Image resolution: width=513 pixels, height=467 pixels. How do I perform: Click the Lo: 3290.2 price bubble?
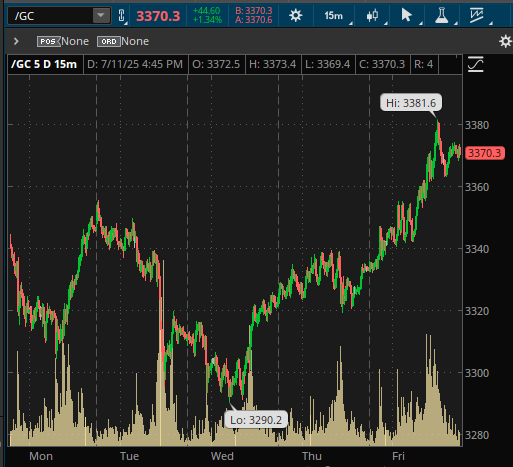(x=256, y=420)
